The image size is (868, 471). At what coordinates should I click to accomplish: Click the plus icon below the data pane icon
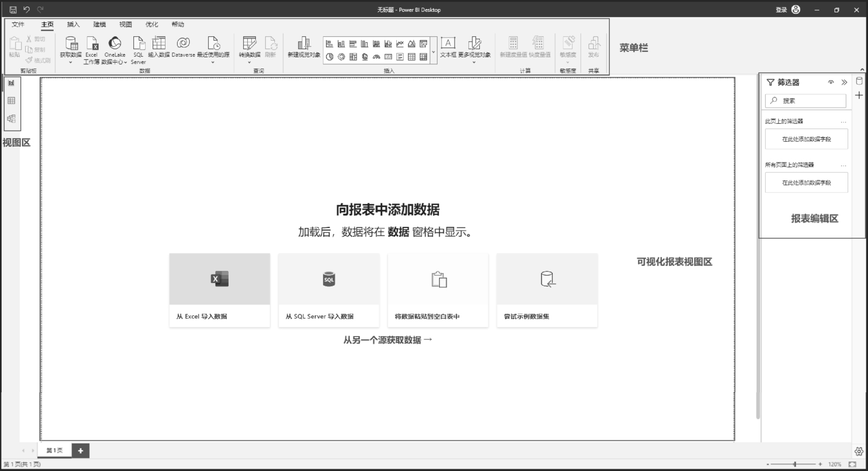pos(859,95)
